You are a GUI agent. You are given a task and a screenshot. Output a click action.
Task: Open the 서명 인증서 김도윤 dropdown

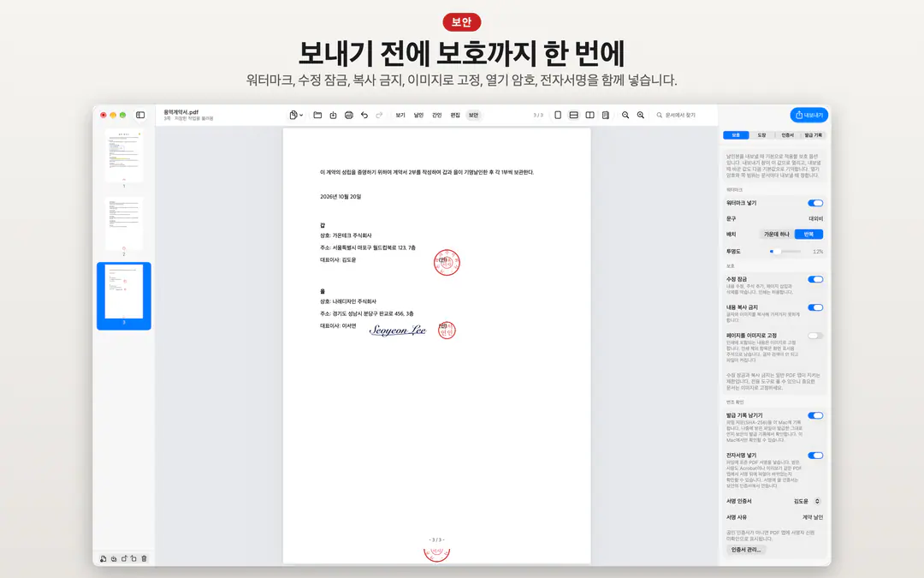pos(807,501)
